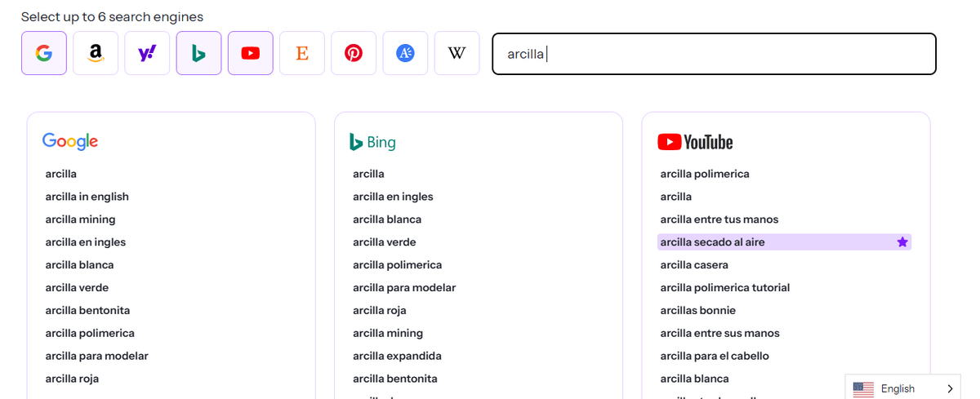Screen dimensions: 980x399
Task: Select YouTube suggestion arcilla blanca
Action: [695, 379]
